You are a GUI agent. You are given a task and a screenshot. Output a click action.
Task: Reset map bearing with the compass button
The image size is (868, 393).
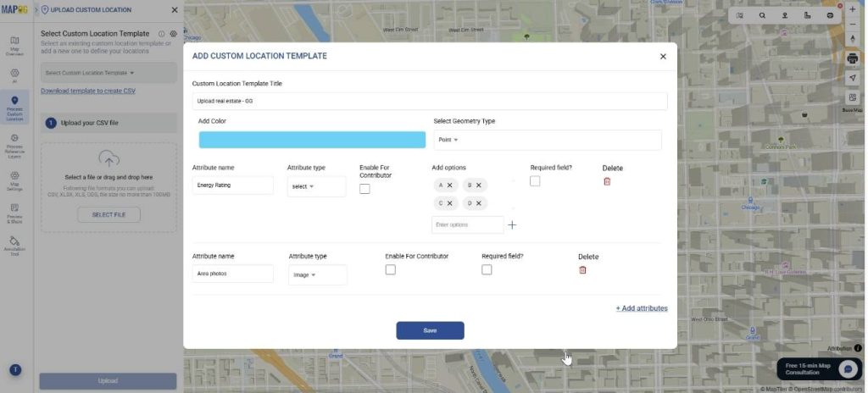pos(853,39)
